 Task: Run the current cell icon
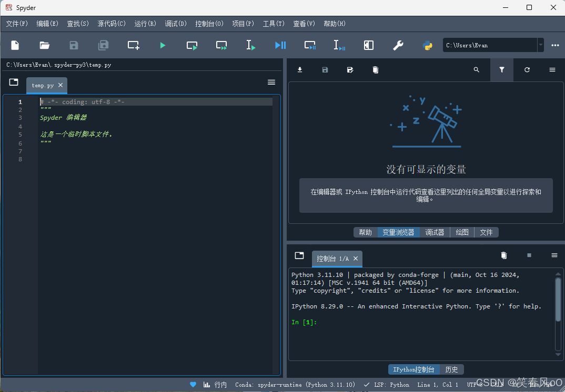tap(192, 45)
